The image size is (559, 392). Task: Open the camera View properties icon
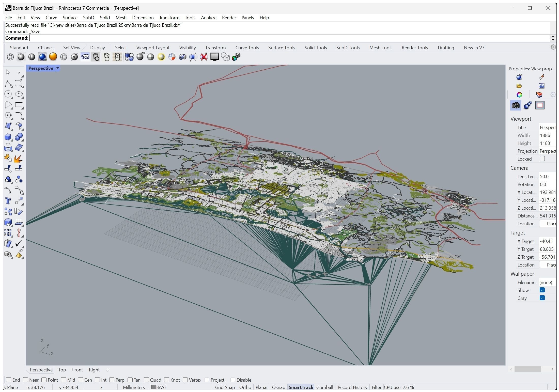click(x=515, y=105)
